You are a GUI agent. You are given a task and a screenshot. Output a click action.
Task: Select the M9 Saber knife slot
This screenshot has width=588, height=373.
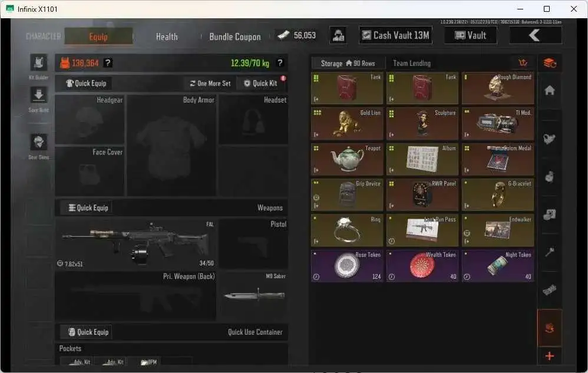click(253, 296)
